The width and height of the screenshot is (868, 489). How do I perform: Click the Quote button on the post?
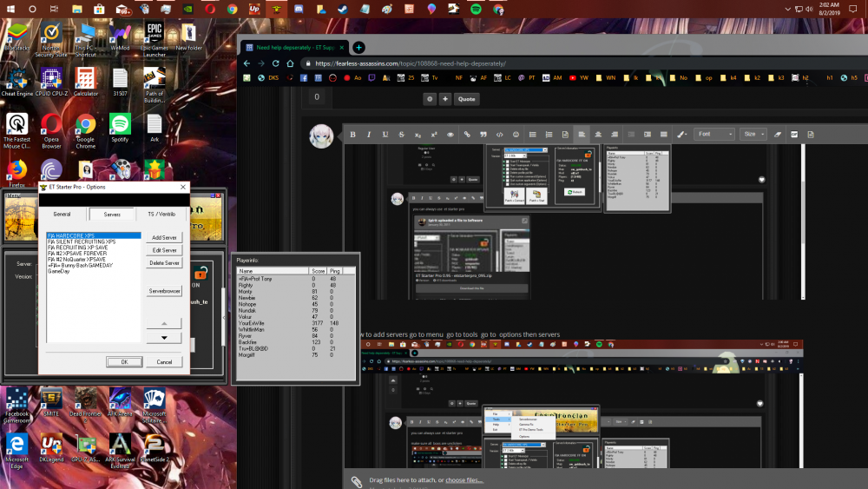pyautogui.click(x=467, y=99)
